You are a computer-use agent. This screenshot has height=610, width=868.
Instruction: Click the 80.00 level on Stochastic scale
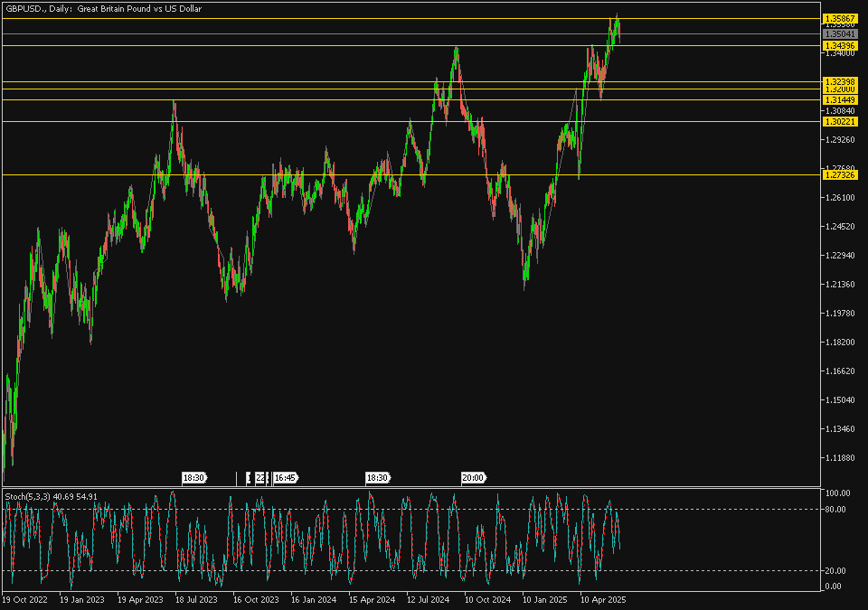[x=835, y=510]
